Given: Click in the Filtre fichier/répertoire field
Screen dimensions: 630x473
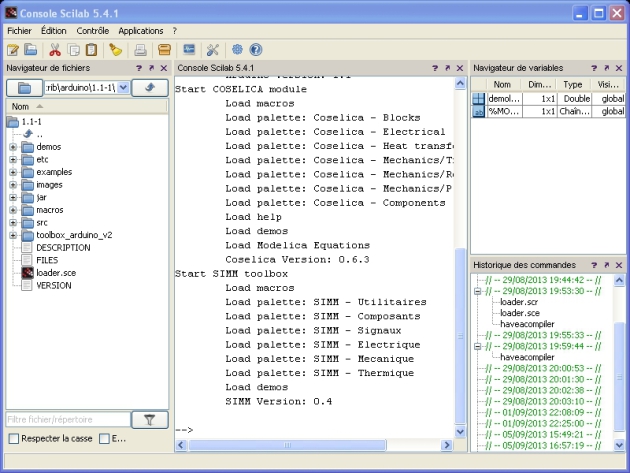Looking at the screenshot, I should 68,420.
